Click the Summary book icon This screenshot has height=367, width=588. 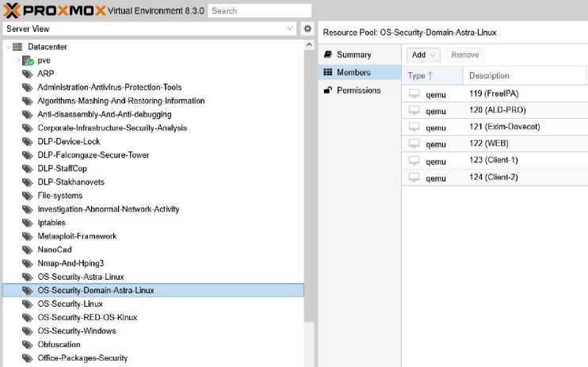coord(328,55)
